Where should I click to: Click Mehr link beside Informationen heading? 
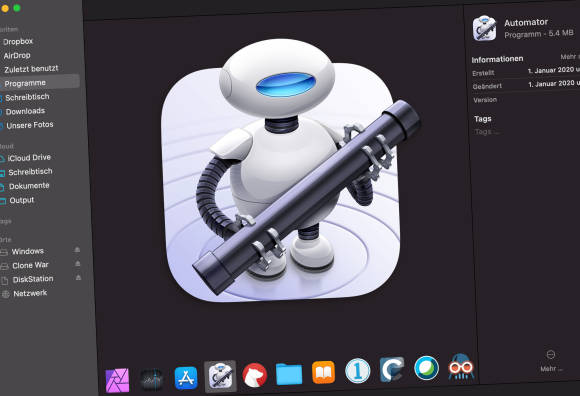[570, 57]
